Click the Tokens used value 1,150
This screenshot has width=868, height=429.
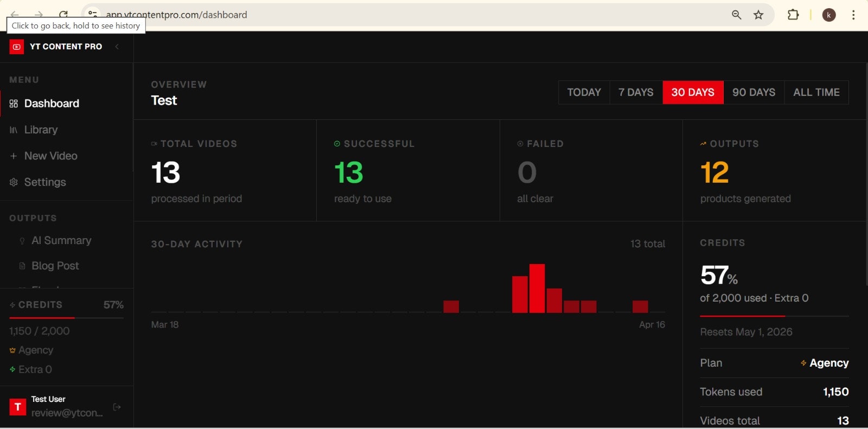coord(836,392)
